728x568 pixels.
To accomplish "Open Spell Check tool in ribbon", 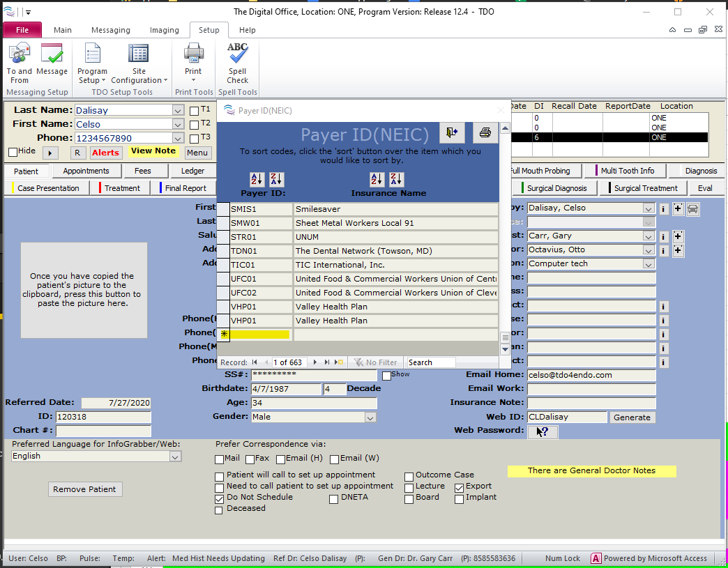I will 237,63.
